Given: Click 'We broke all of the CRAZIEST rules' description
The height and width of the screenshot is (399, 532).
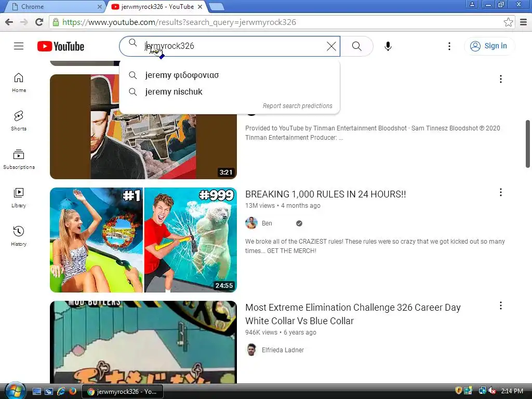Looking at the screenshot, I should tap(375, 246).
